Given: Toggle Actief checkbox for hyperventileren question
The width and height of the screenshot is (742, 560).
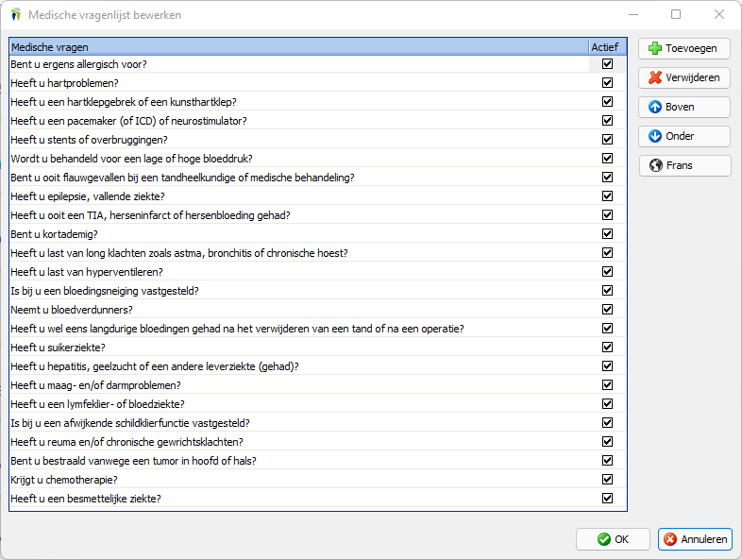Looking at the screenshot, I should (x=608, y=272).
